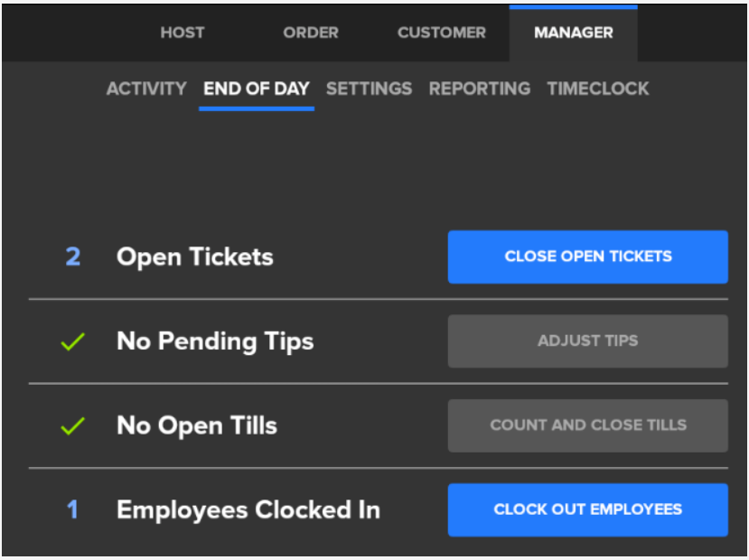Open the TIMECLOCK section
This screenshot has height=560, width=749.
click(x=597, y=89)
